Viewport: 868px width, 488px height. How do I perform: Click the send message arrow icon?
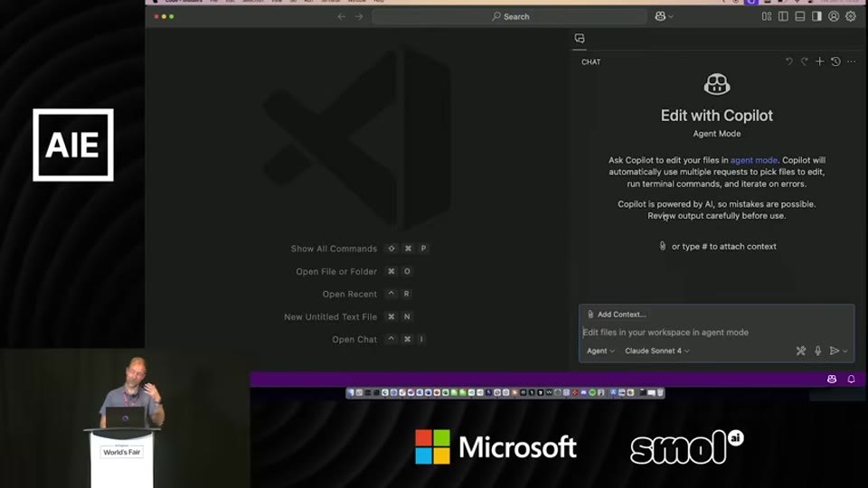[835, 351]
